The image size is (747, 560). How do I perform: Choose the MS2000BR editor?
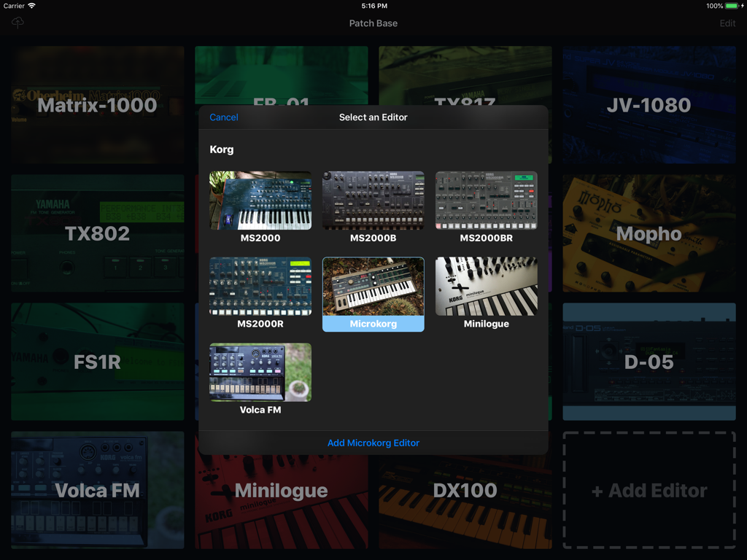coord(486,201)
